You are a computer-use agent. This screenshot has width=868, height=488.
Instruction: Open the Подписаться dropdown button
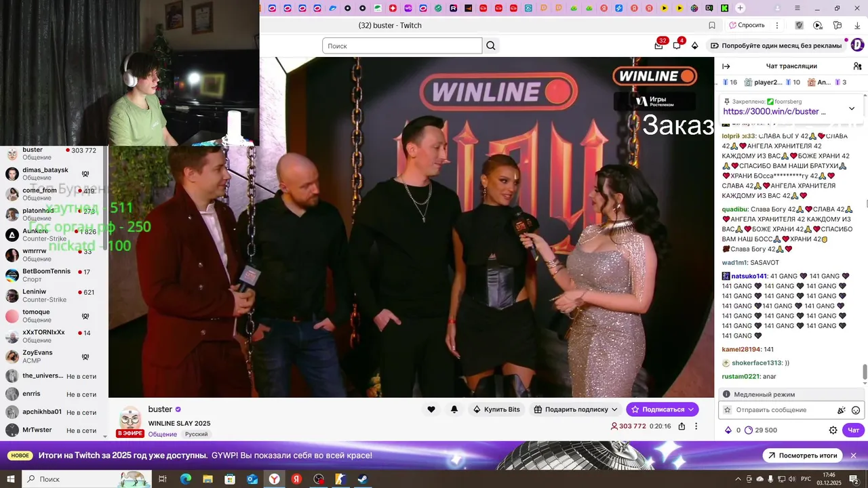tap(663, 409)
